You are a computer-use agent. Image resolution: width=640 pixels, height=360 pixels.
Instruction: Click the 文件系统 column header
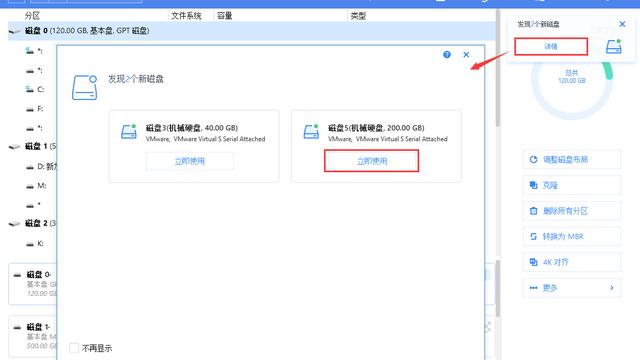pos(186,16)
